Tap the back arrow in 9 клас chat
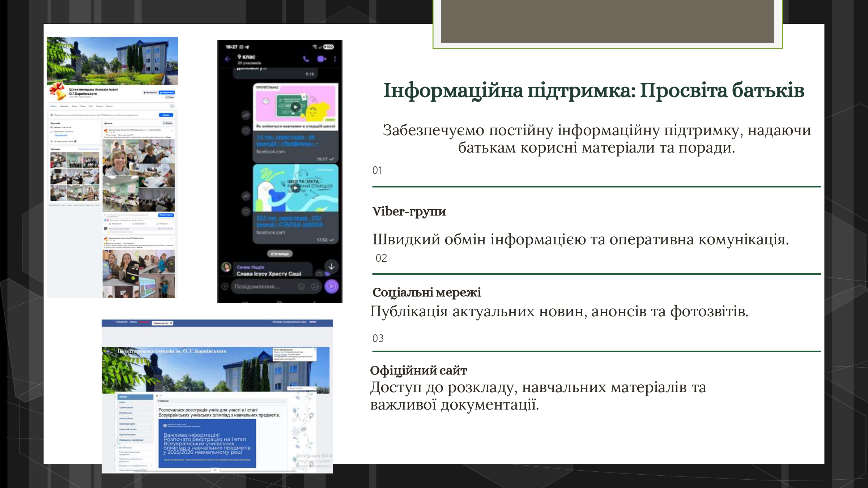Viewport: 868px width, 488px height. (x=227, y=59)
